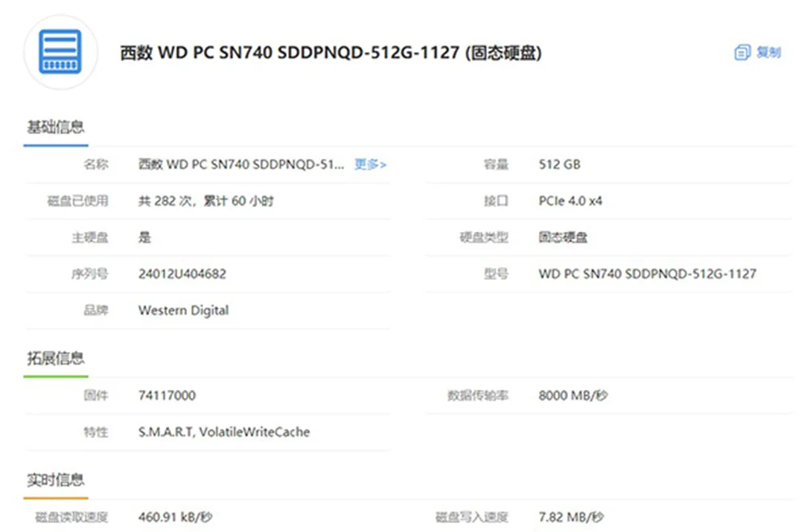
Task: Click the 8000 MB/秒 transfer rate
Action: 572,396
